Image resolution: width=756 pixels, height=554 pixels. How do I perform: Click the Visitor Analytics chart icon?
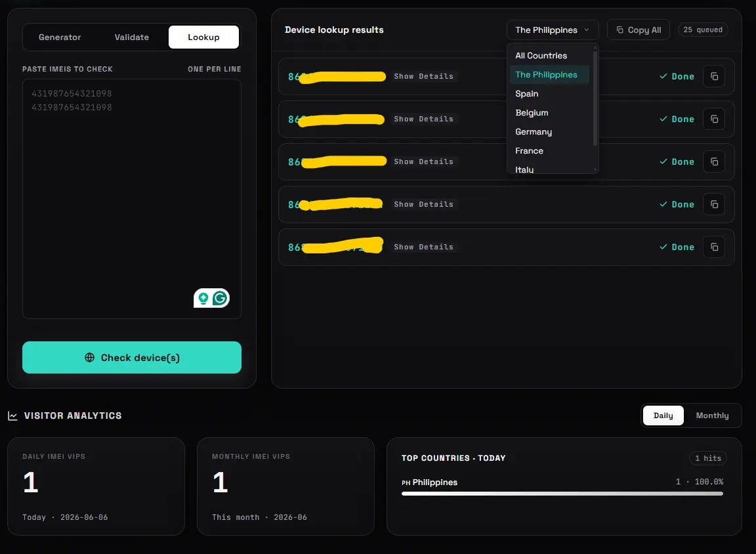coord(12,415)
